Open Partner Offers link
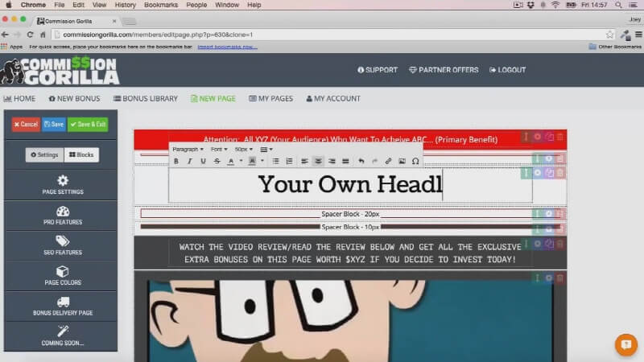Viewport: 644px width, 362px height. pyautogui.click(x=444, y=70)
